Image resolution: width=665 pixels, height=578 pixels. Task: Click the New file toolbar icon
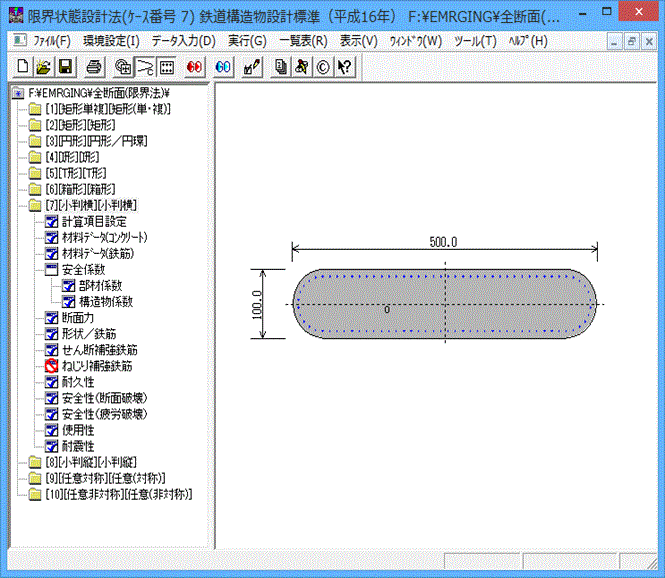tap(24, 67)
